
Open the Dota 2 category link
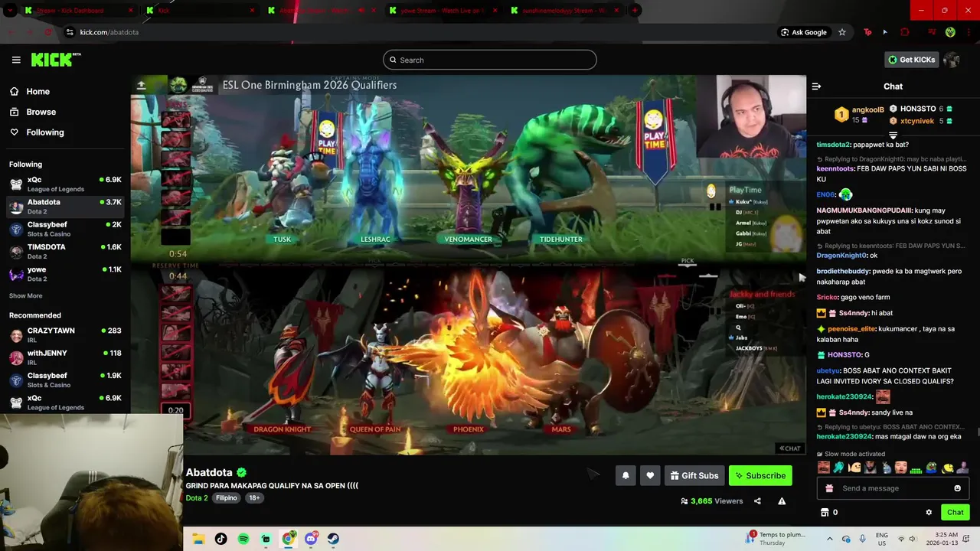click(x=197, y=497)
